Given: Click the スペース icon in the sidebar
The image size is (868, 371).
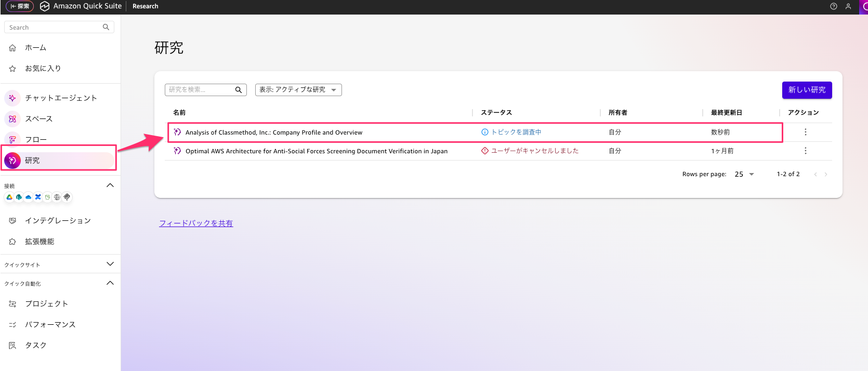Looking at the screenshot, I should click(x=12, y=119).
